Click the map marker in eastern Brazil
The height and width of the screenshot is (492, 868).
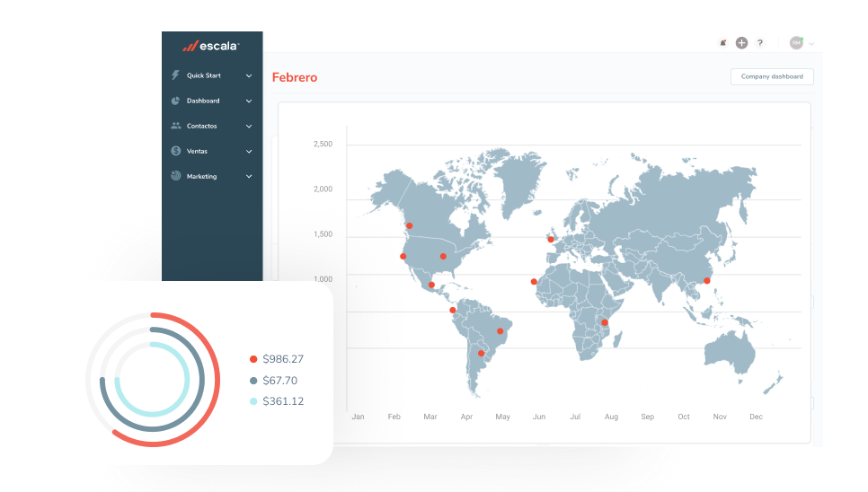pos(500,331)
